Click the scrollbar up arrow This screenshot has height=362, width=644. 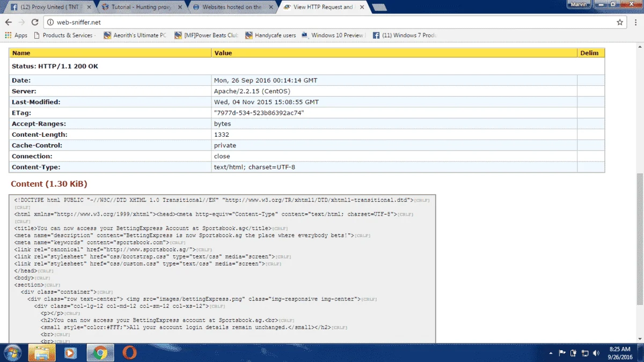click(x=639, y=47)
